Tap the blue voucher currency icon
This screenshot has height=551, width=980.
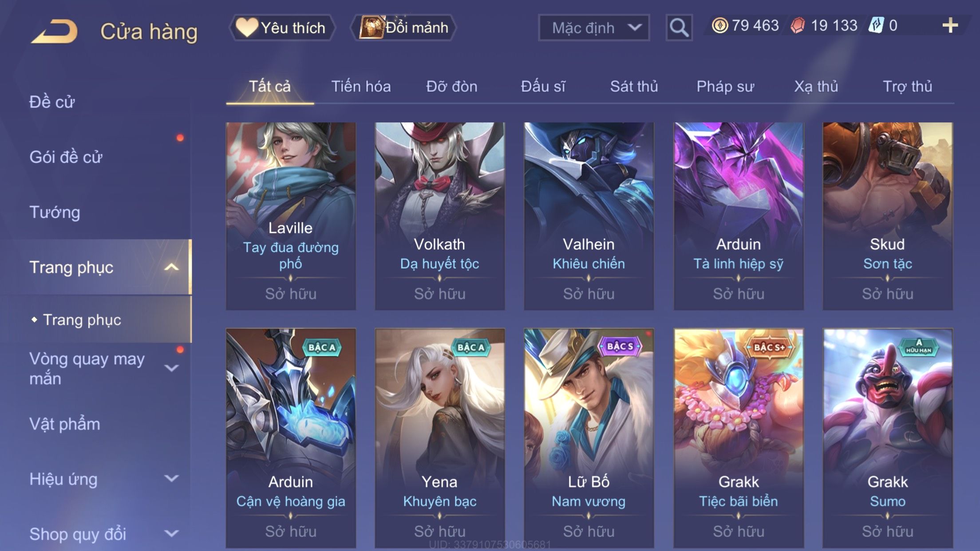tap(876, 25)
